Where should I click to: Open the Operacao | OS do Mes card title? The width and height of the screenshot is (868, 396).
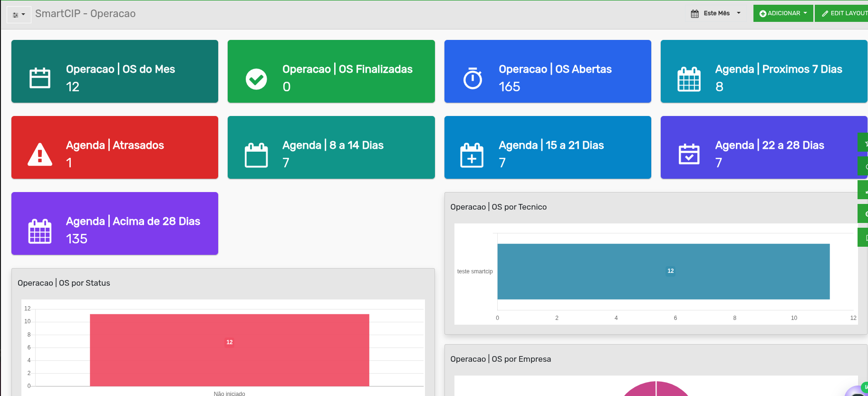pyautogui.click(x=121, y=69)
